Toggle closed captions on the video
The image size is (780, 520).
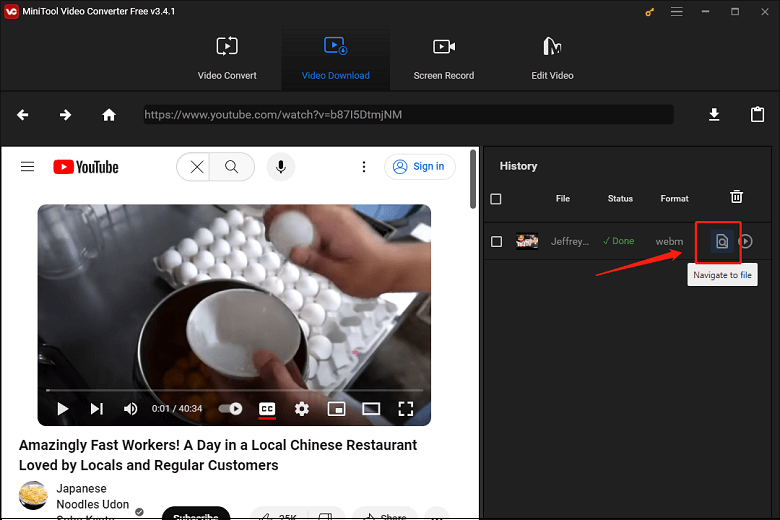267,408
